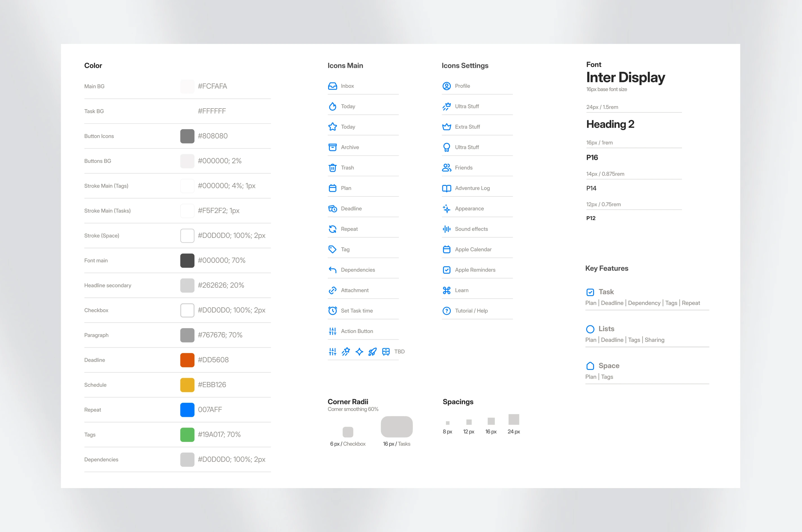Select the award ribbon icon labeled Ultra Stuff
Screen dimensions: 802x532
point(447,147)
